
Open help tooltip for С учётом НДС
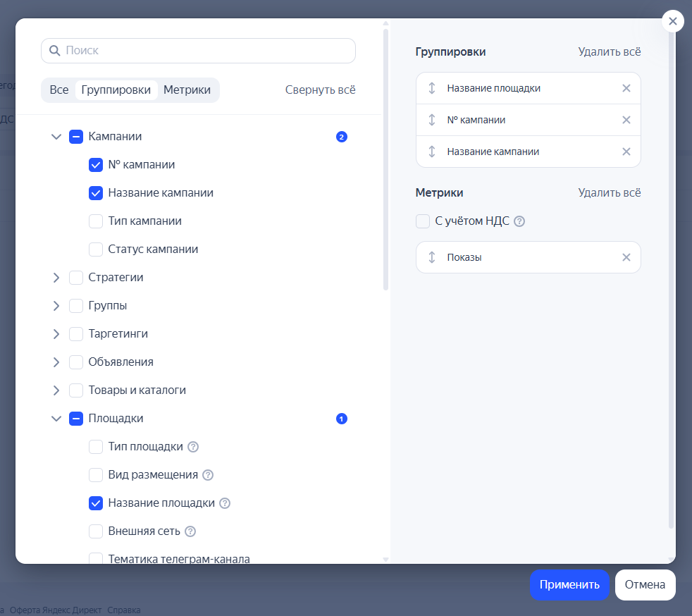pyautogui.click(x=519, y=221)
